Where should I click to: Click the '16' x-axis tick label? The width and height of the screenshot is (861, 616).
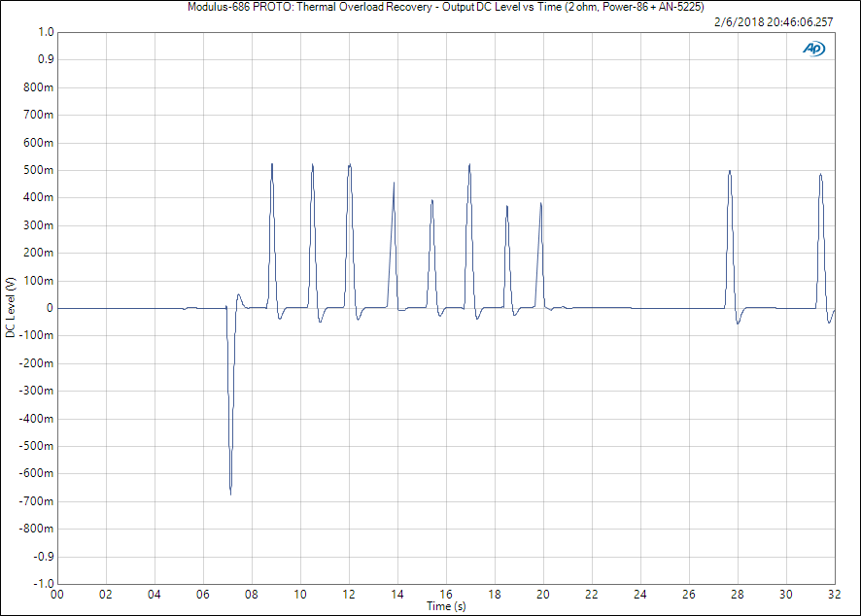tap(446, 594)
